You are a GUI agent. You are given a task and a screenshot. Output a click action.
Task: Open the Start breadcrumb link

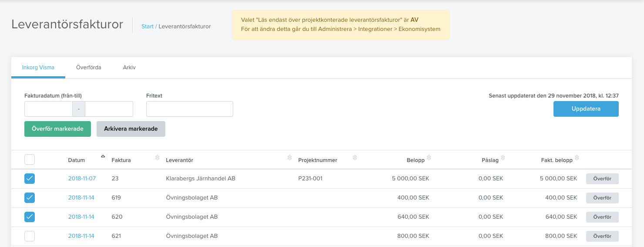[148, 27]
